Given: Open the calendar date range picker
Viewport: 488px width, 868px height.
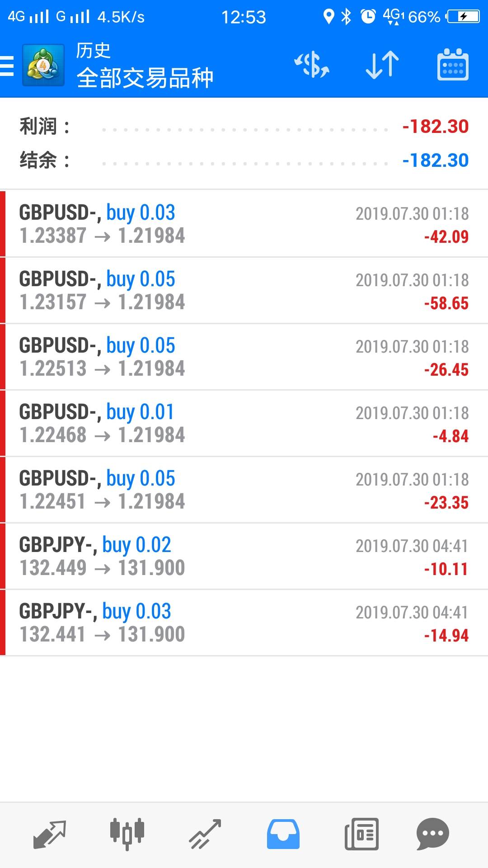Looking at the screenshot, I should coord(452,65).
